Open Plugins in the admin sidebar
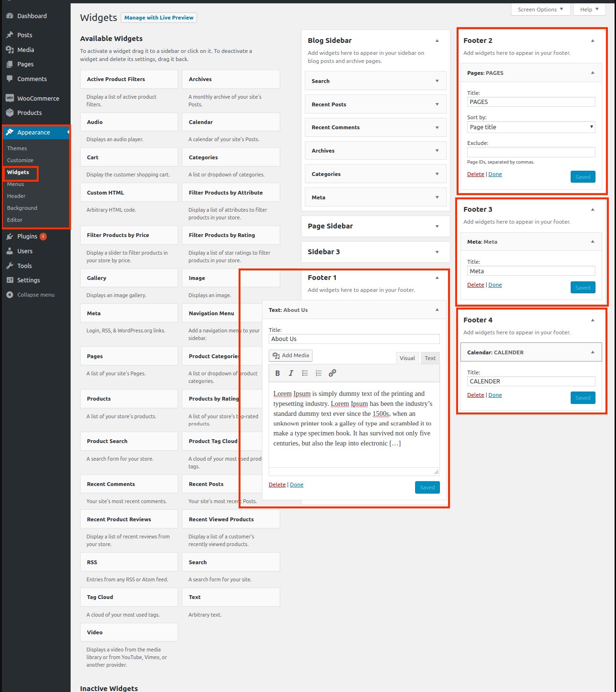Screen dimensions: 616x692 pos(27,237)
